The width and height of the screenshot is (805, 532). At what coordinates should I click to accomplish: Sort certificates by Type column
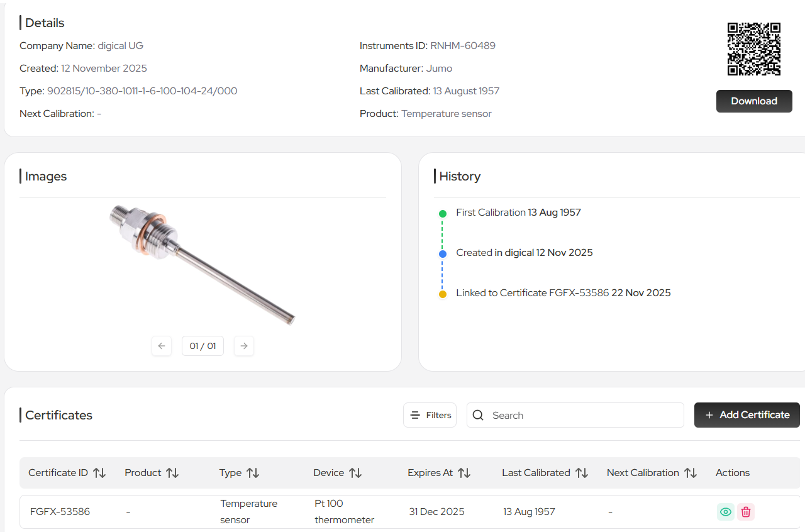tap(253, 473)
